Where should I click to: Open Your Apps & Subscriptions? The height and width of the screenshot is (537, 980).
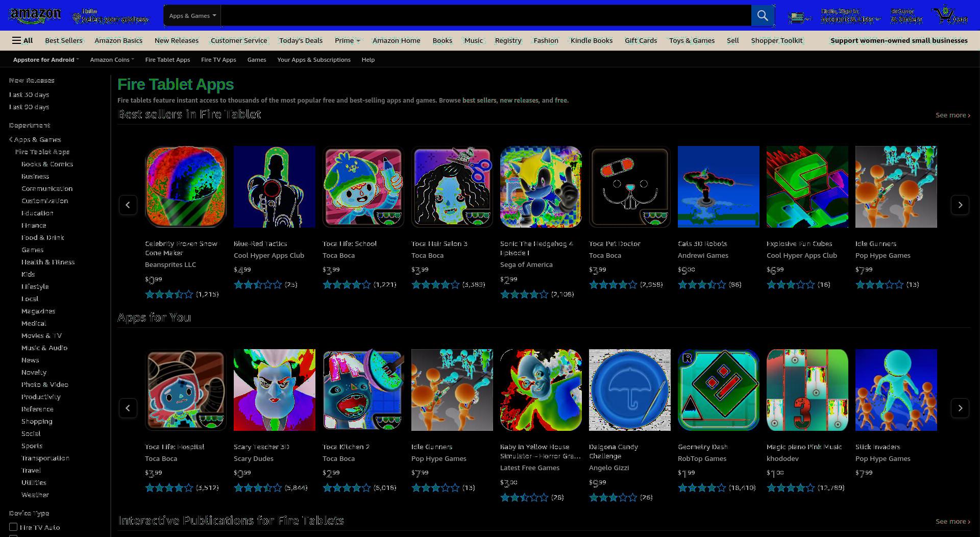point(314,60)
